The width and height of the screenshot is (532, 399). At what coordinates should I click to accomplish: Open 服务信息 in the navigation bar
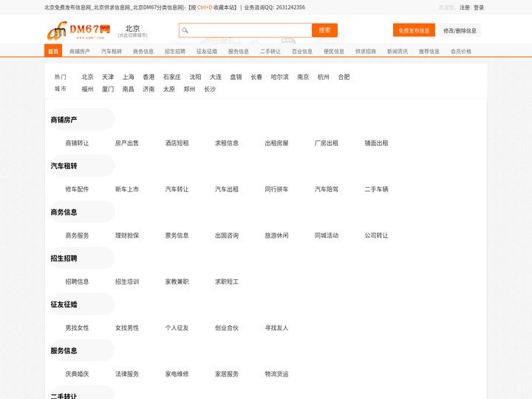tap(239, 51)
